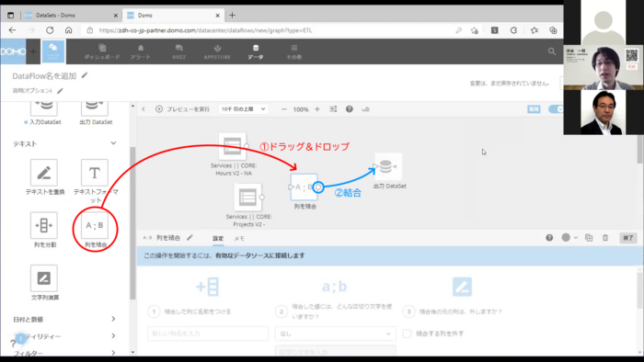The width and height of the screenshot is (644, 362).
Task: Open BUZZ in the top nav
Action: click(178, 52)
